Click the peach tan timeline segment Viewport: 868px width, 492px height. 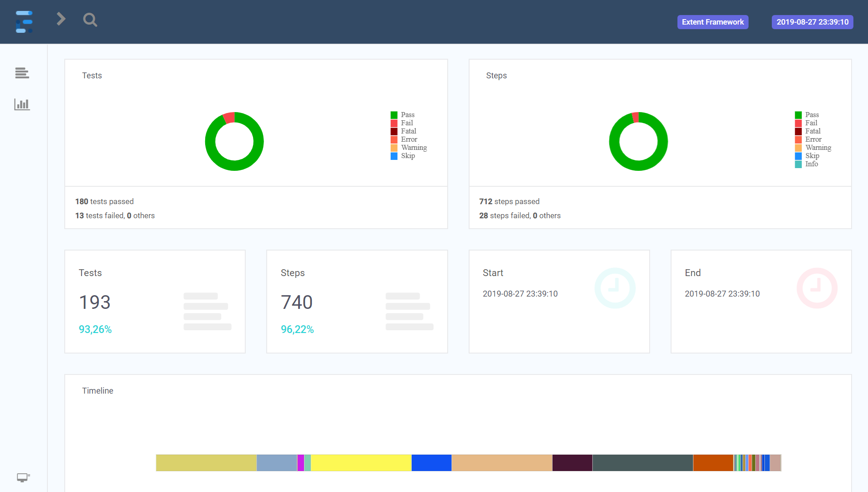pyautogui.click(x=502, y=463)
